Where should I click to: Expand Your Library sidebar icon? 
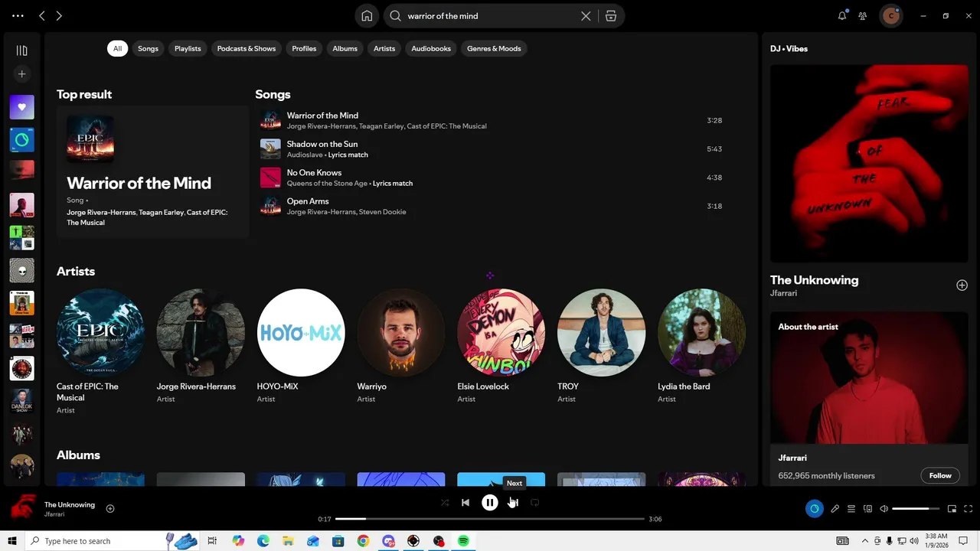[21, 51]
